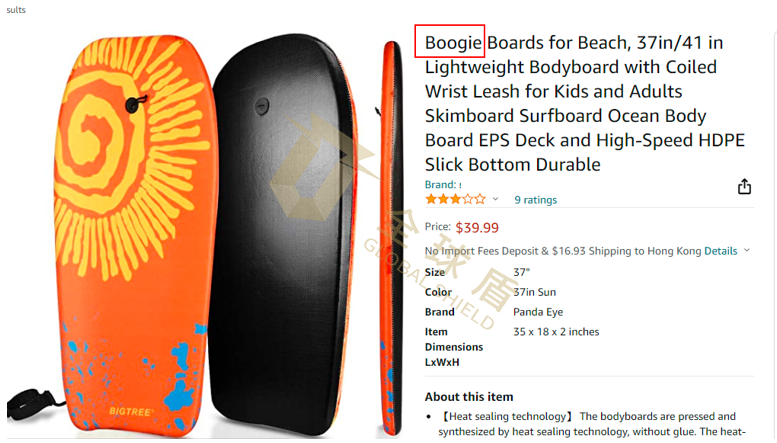Click the BIGTREE logo on the orange board
This screenshot has width=777, height=443.
[131, 411]
